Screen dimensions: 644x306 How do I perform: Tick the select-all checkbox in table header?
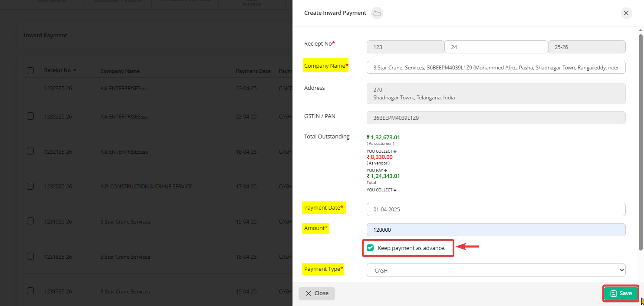point(30,71)
